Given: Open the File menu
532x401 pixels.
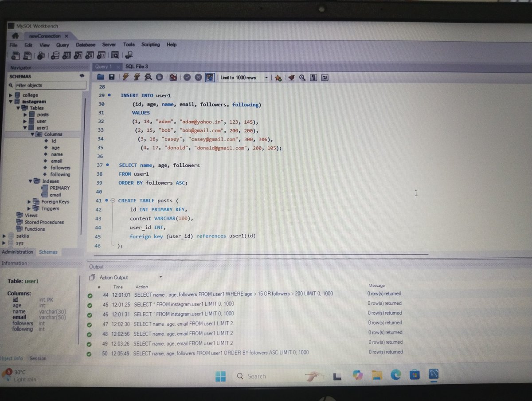Looking at the screenshot, I should coord(13,45).
